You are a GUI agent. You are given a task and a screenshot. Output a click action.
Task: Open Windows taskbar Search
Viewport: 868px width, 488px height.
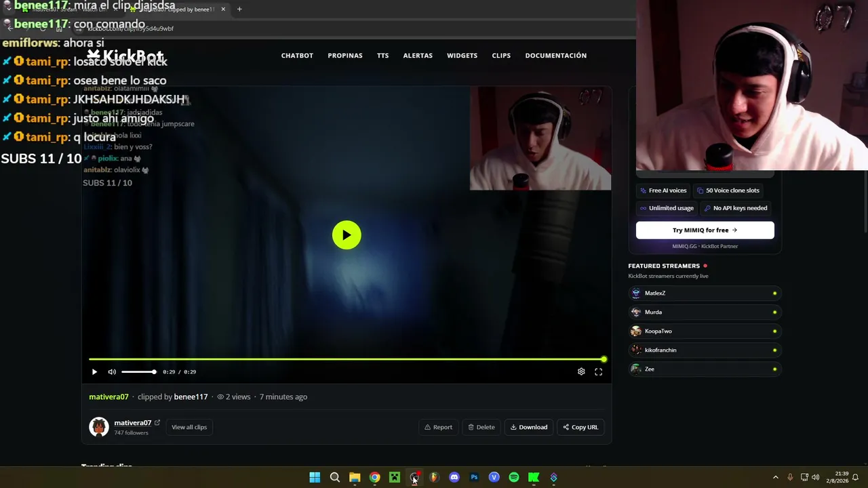tap(335, 477)
